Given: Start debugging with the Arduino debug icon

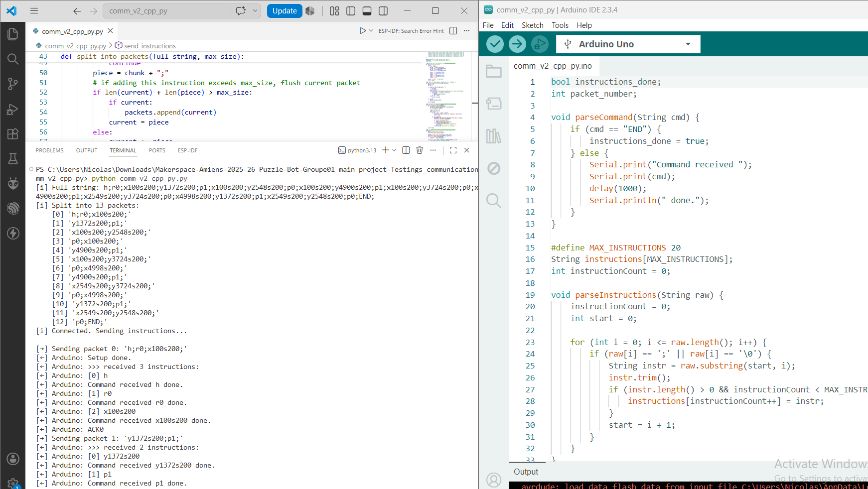Looking at the screenshot, I should point(540,44).
